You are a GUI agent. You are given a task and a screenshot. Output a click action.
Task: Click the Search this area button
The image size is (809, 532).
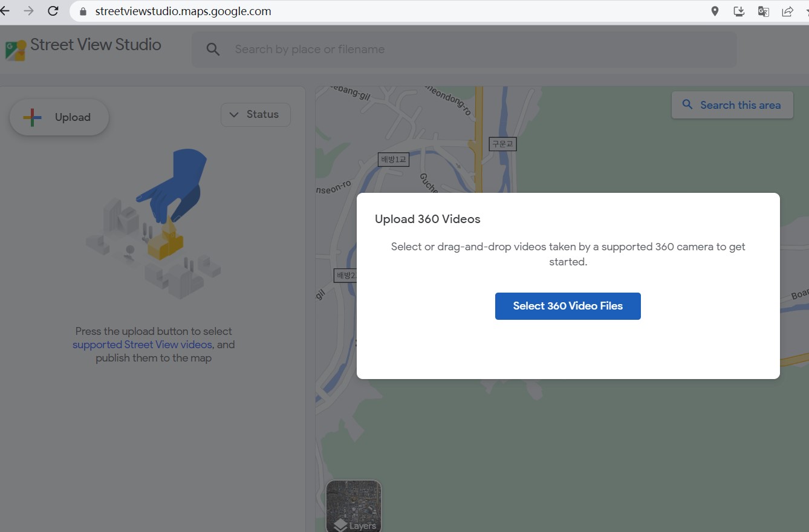[732, 105]
